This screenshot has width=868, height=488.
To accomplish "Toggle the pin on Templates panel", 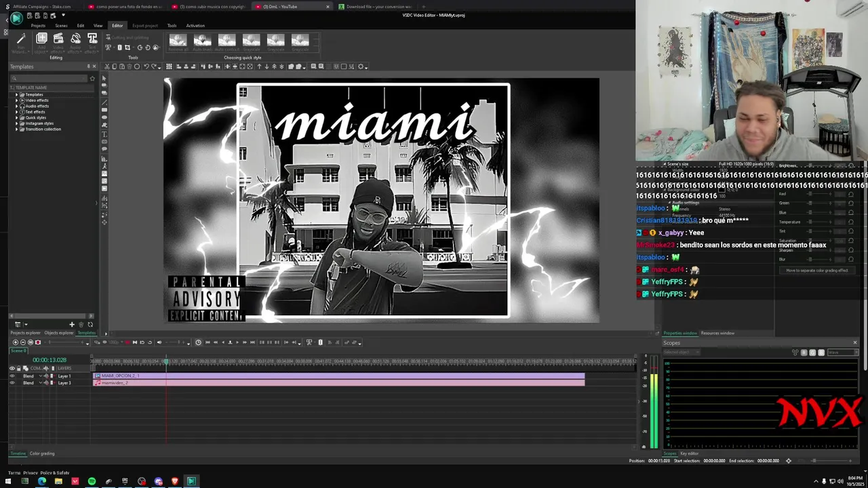I will click(87, 66).
